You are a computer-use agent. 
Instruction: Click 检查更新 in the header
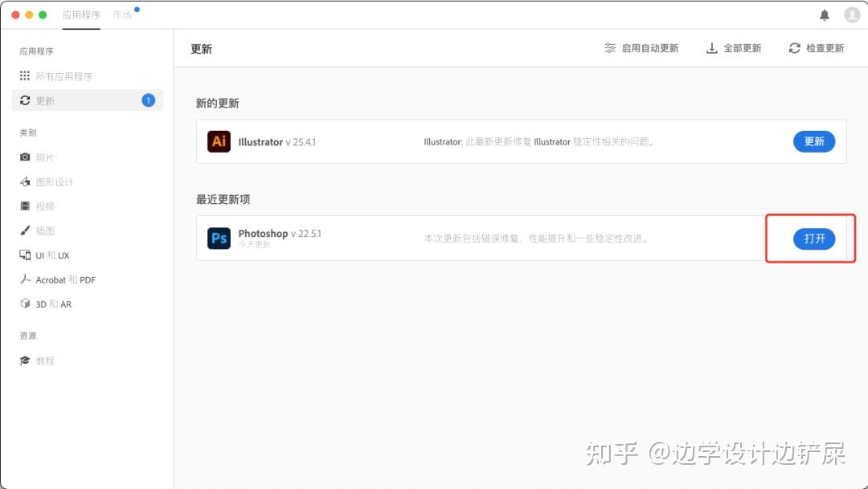point(825,48)
